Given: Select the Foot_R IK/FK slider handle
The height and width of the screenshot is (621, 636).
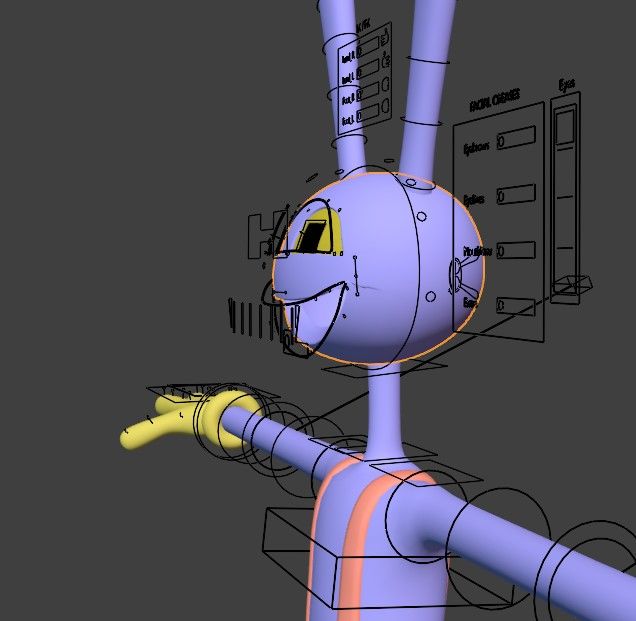Looking at the screenshot, I should [359, 94].
